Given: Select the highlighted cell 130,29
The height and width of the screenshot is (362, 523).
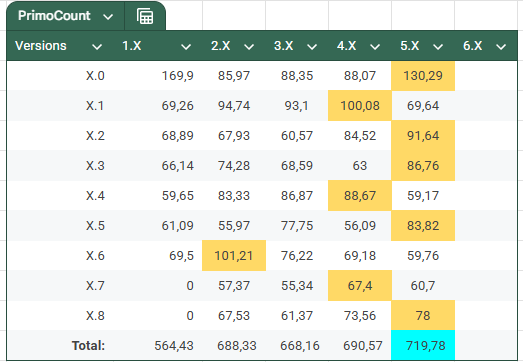Looking at the screenshot, I should 423,76.
